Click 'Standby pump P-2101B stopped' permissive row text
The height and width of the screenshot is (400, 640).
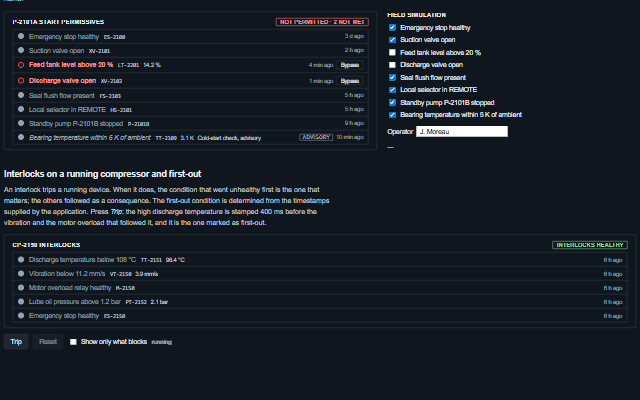pyautogui.click(x=76, y=123)
